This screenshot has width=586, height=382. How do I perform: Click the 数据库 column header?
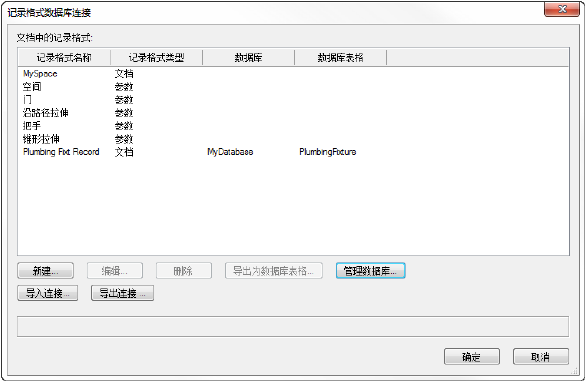tap(249, 58)
